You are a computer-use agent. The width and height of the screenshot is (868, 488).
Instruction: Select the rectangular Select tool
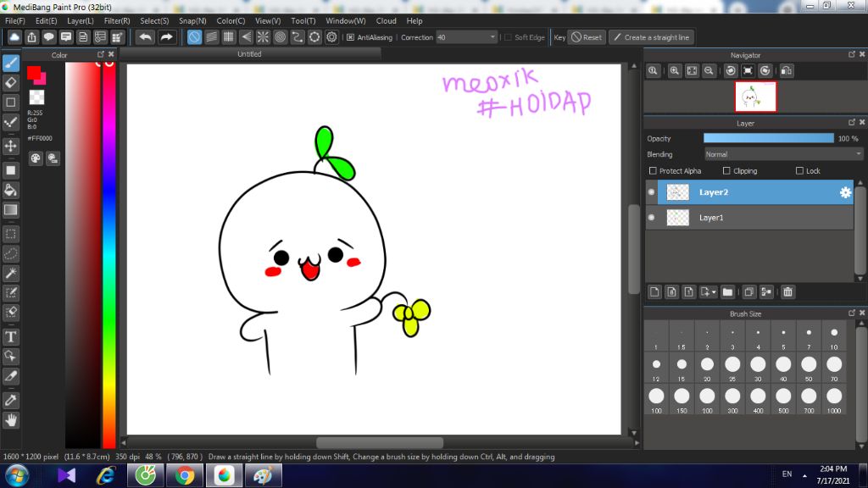click(x=10, y=234)
